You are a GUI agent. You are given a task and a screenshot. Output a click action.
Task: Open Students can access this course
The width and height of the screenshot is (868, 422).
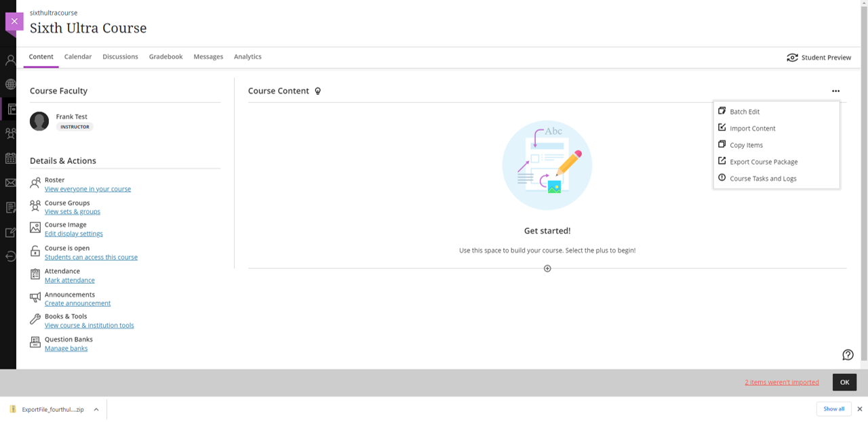pyautogui.click(x=91, y=257)
